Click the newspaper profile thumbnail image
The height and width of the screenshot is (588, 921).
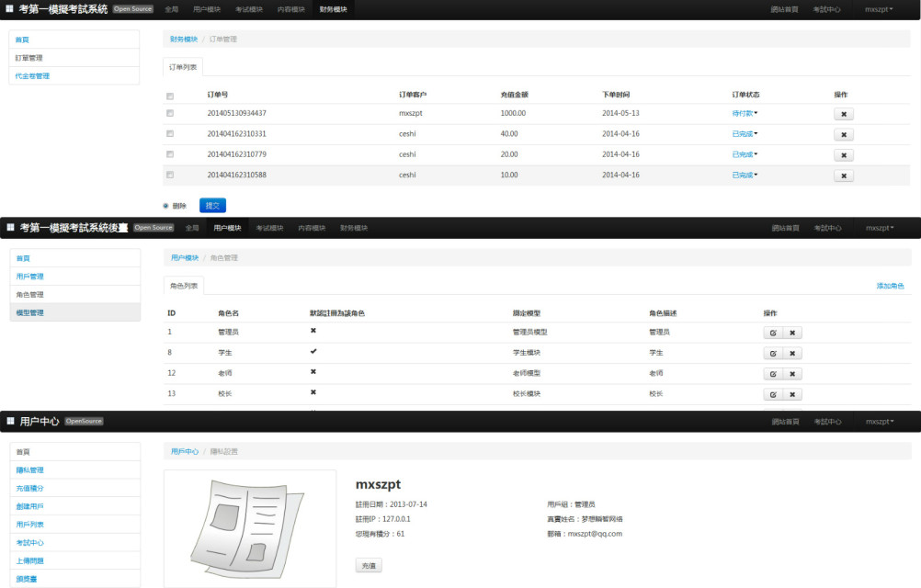coord(250,528)
